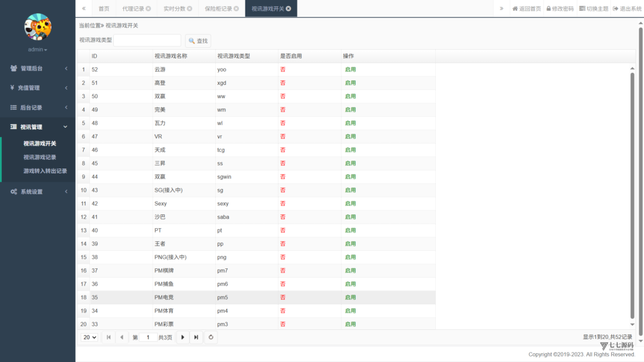Close the 实时分数 tab
This screenshot has width=644, height=362.
(x=189, y=9)
